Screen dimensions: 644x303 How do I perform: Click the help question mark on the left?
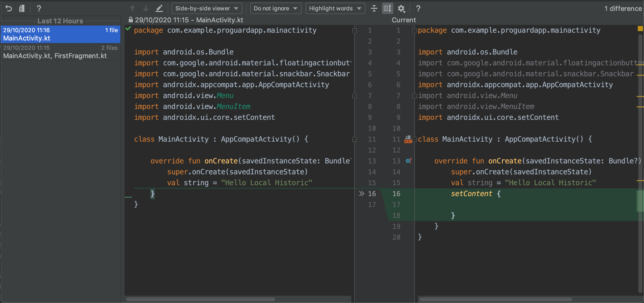(x=39, y=8)
